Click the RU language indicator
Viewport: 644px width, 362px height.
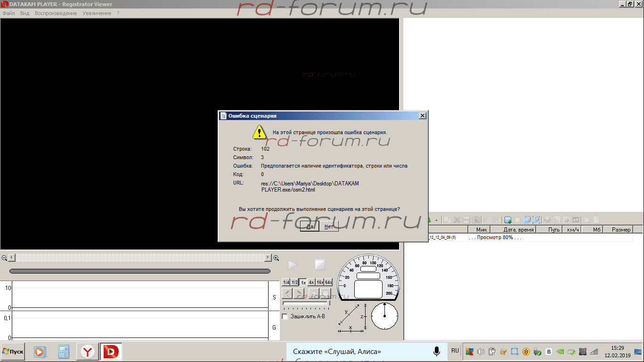455,351
